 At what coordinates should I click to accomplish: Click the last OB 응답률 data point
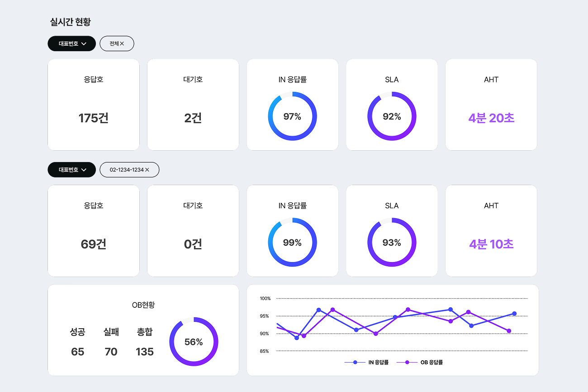509,331
